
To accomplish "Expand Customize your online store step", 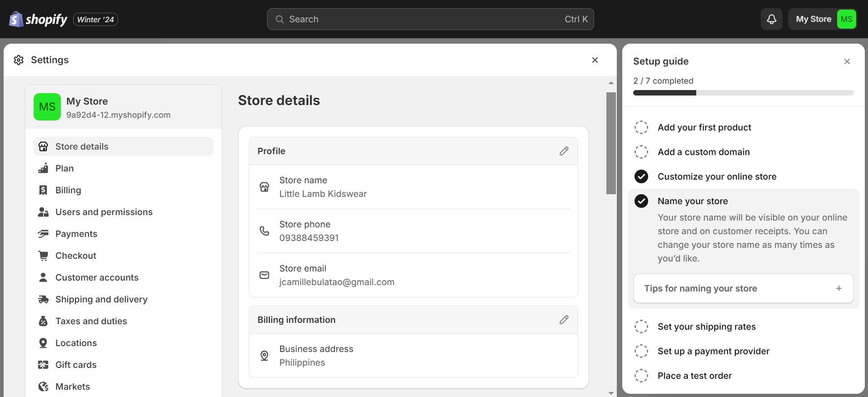I will (717, 176).
